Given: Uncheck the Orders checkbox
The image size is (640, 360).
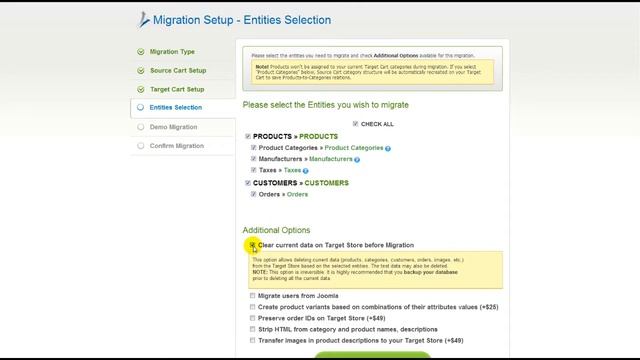Looking at the screenshot, I should 253,194.
